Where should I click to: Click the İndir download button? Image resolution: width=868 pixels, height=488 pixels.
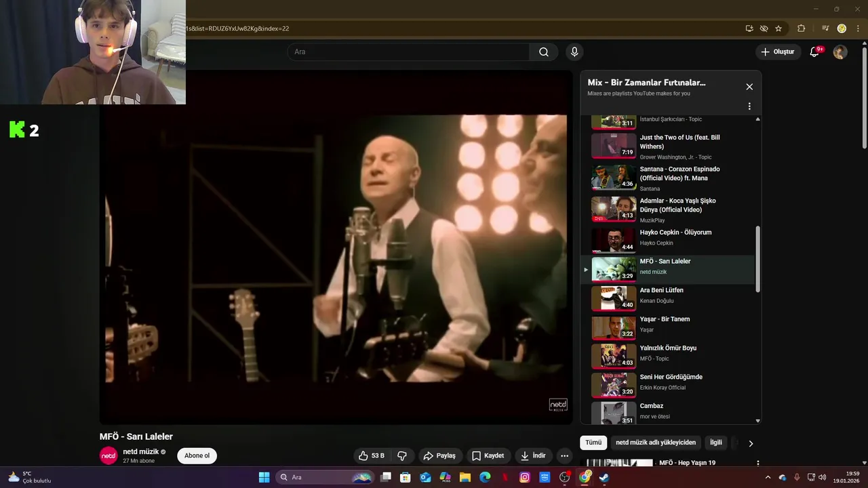pyautogui.click(x=533, y=456)
